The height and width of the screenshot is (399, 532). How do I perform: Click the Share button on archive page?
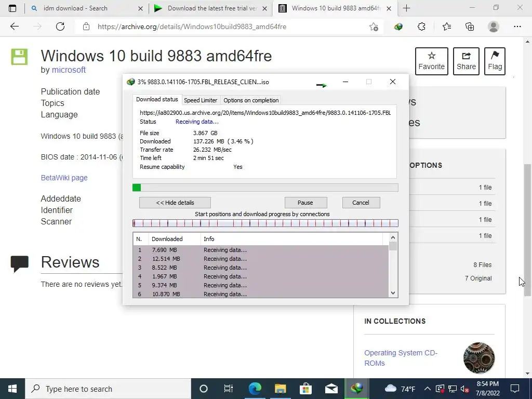[x=466, y=61]
